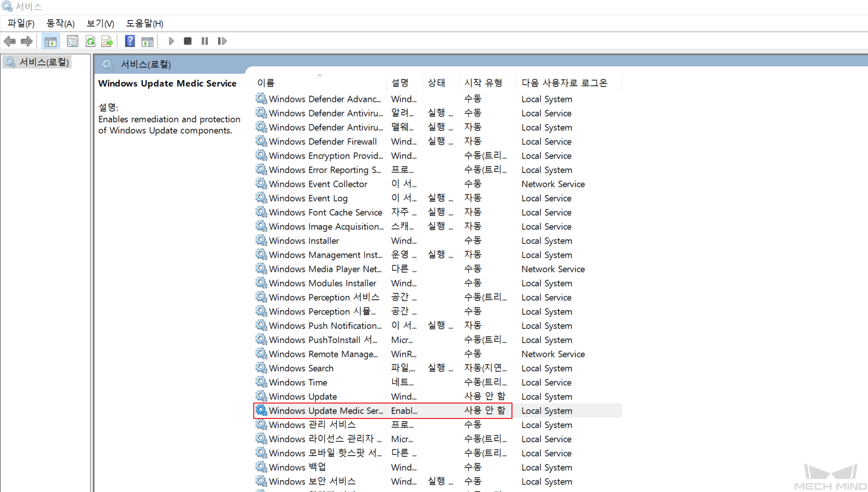Go forward with the Forward arrow toolbar icon
Viewport: 868px width, 492px height.
pyautogui.click(x=27, y=41)
